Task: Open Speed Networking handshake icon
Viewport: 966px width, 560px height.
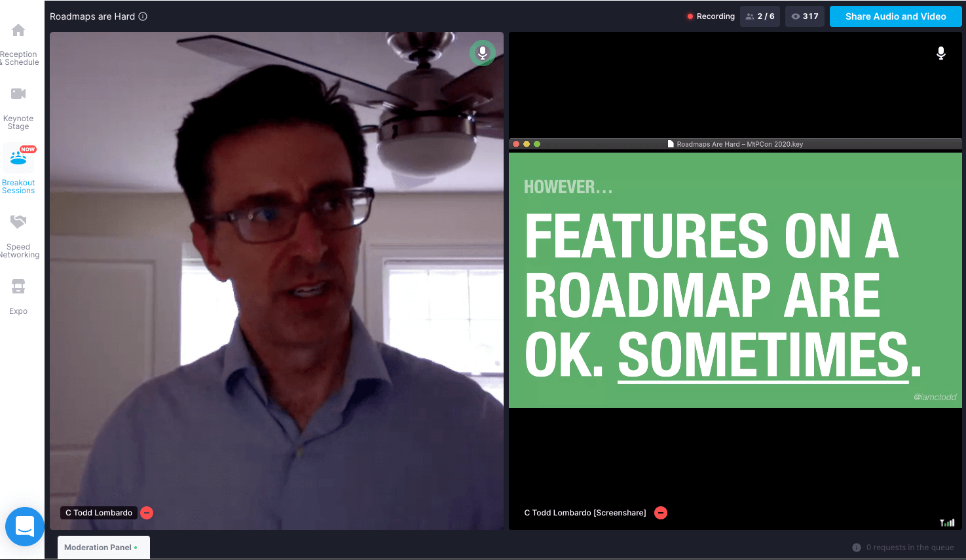Action: [x=18, y=222]
